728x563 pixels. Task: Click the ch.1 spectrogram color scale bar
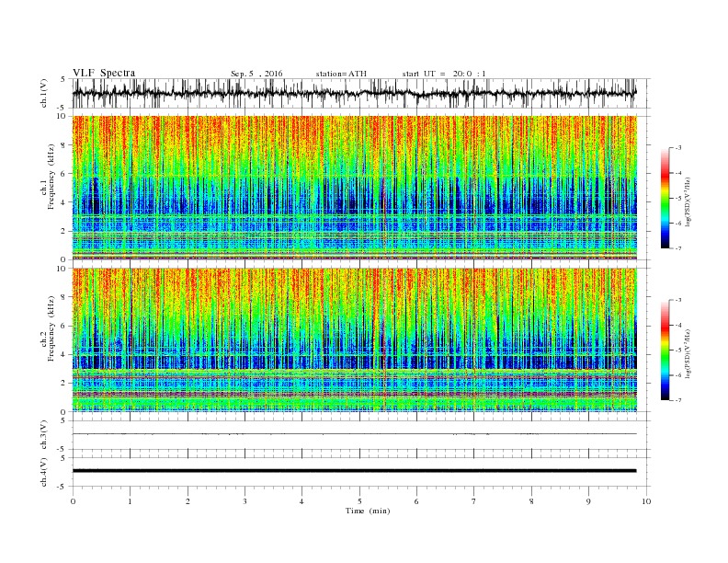665,198
